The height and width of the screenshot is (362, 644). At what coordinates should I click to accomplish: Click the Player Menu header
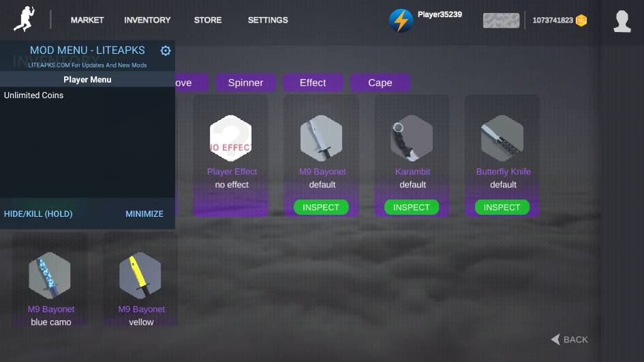coord(87,80)
